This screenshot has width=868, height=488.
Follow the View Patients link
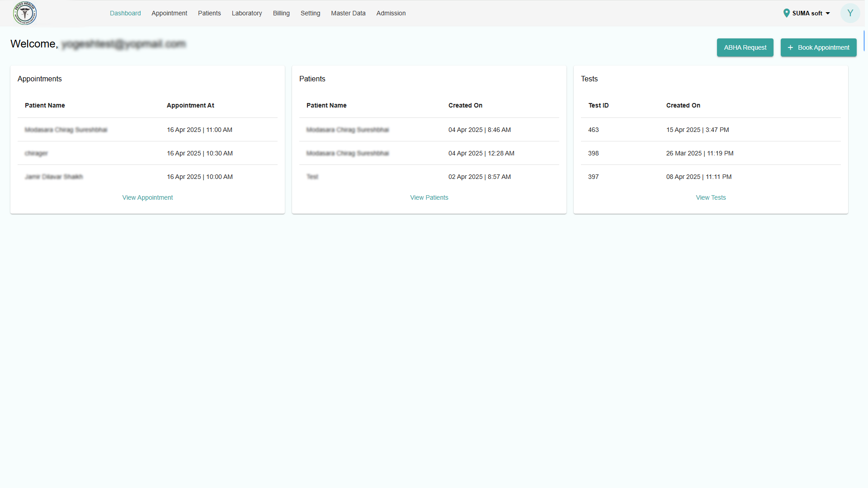coord(429,197)
